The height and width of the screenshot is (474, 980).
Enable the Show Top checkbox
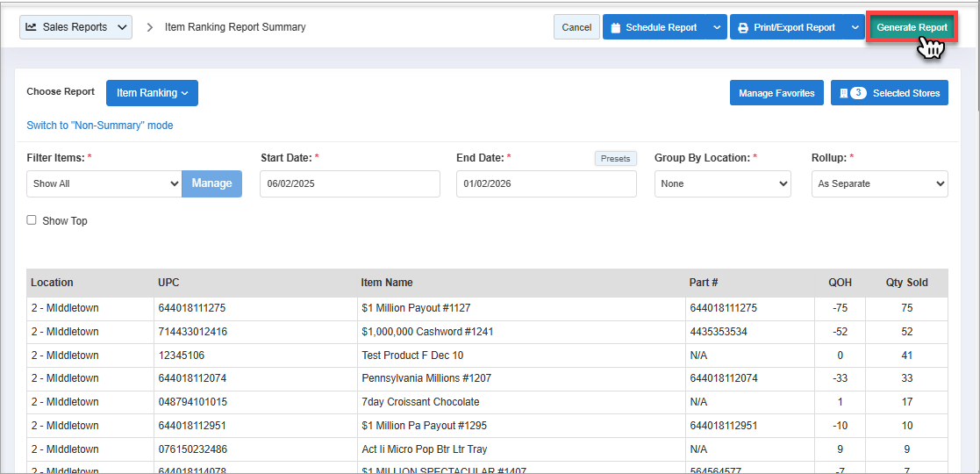[32, 220]
